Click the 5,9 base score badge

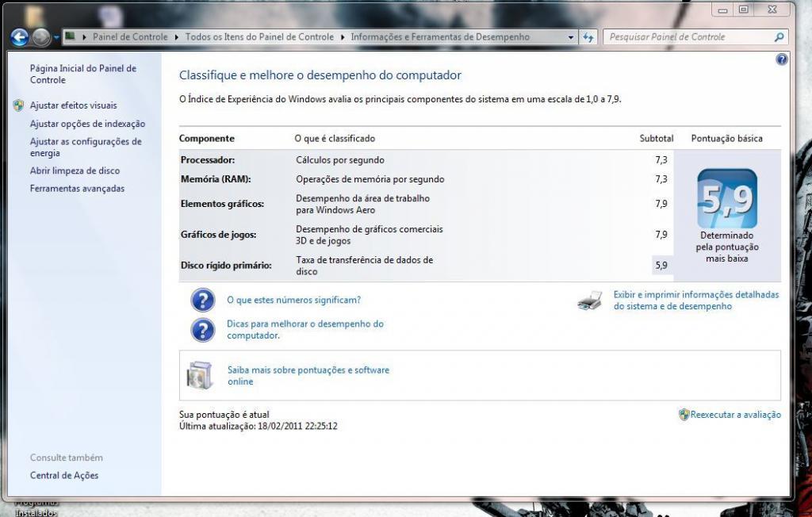tap(727, 198)
